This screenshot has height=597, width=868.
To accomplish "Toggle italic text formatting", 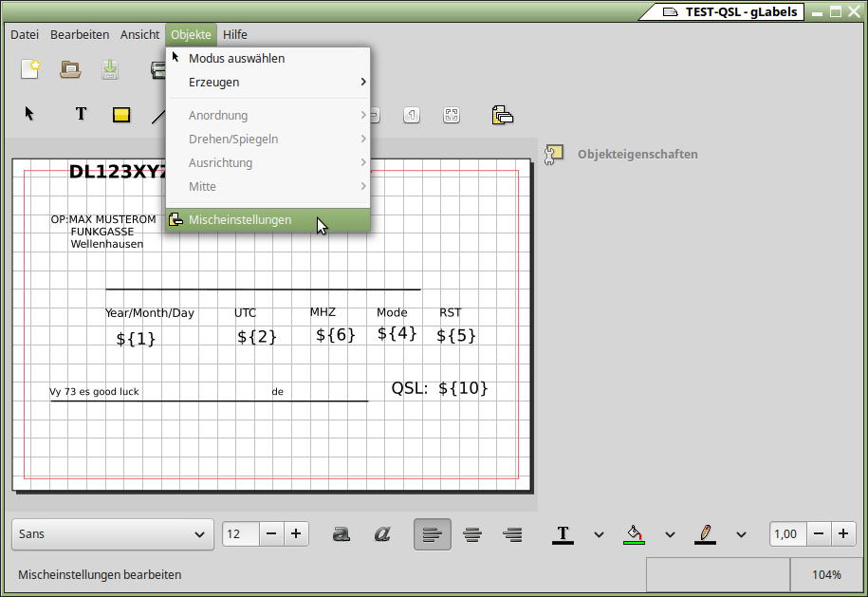I will [382, 534].
